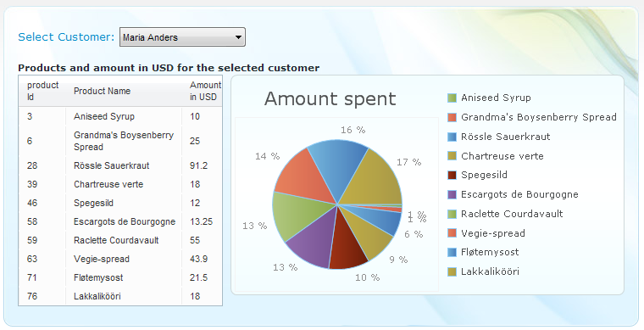644x330 pixels.
Task: Select Lakkalikööri in the table
Action: click(x=97, y=296)
